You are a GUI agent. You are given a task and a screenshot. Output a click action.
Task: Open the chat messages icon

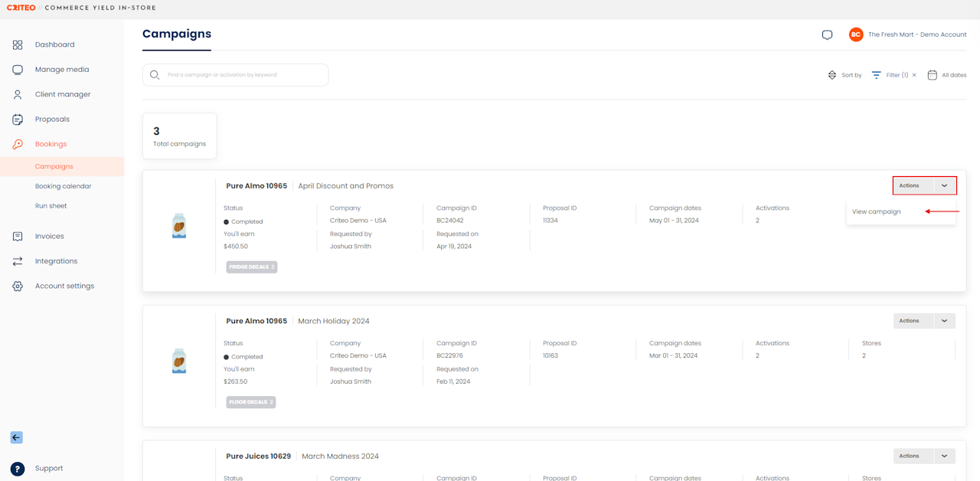(827, 35)
